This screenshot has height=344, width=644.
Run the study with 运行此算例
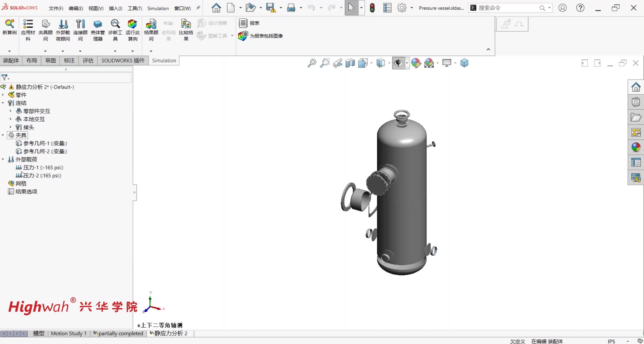point(132,24)
